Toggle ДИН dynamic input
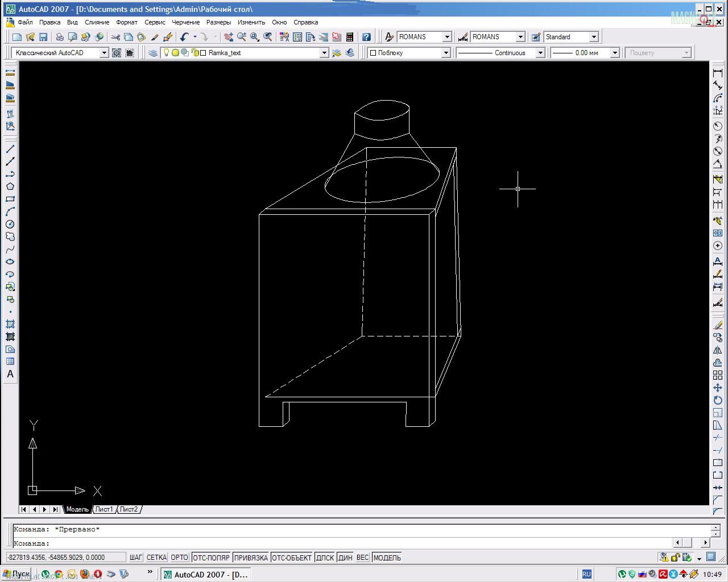Viewport: 728px width, 582px height. pos(345,558)
